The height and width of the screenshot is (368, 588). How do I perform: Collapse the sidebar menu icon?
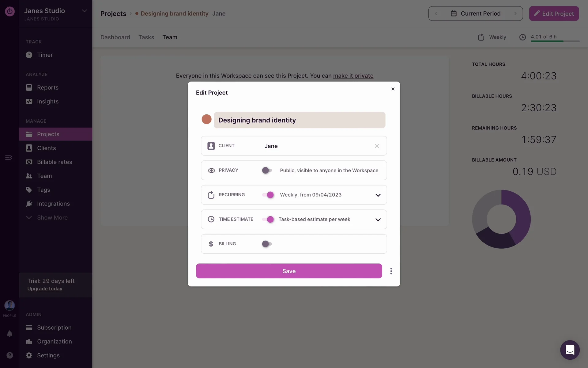[9, 157]
